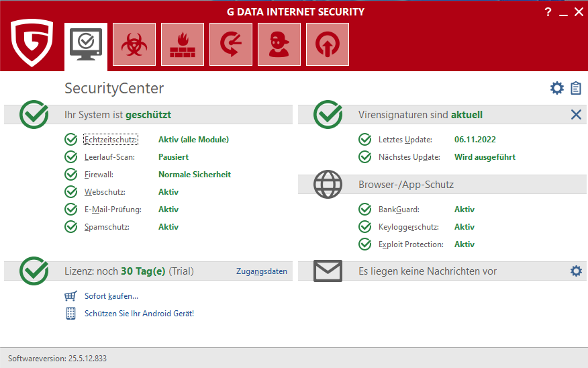Open the virus protection biohazard tab
Image resolution: width=588 pixels, height=368 pixels.
tap(134, 44)
